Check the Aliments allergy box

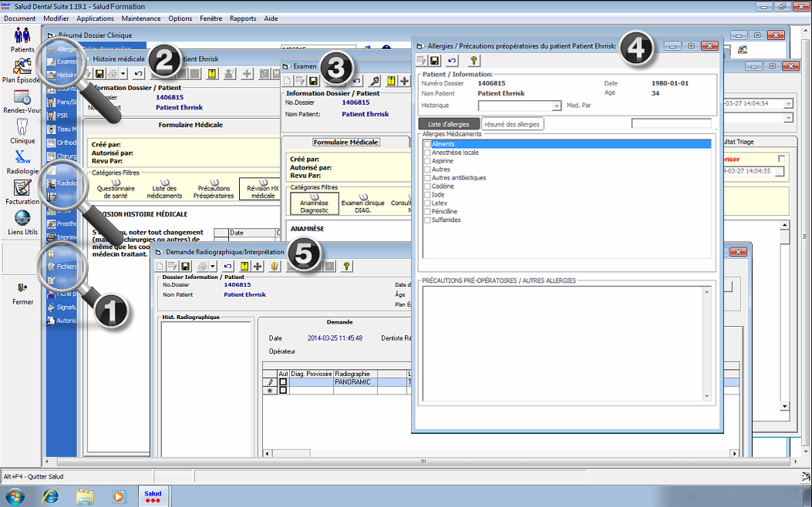pyautogui.click(x=427, y=144)
